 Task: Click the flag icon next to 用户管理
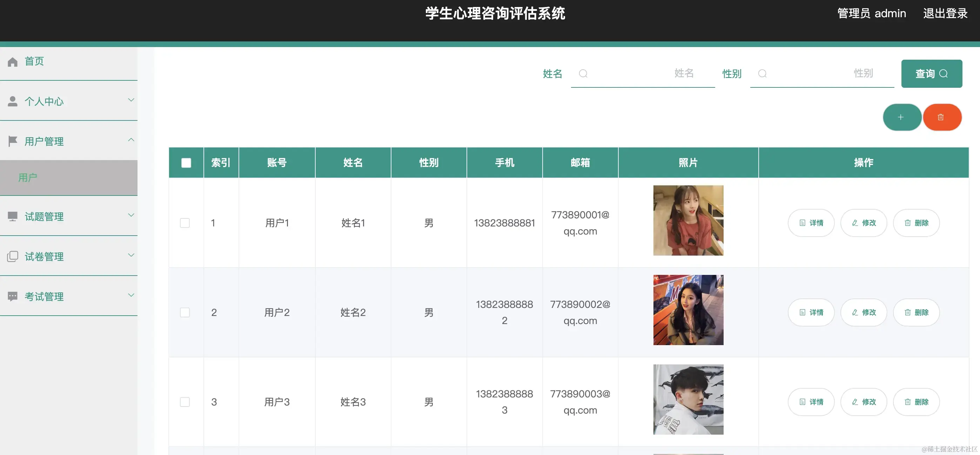13,141
